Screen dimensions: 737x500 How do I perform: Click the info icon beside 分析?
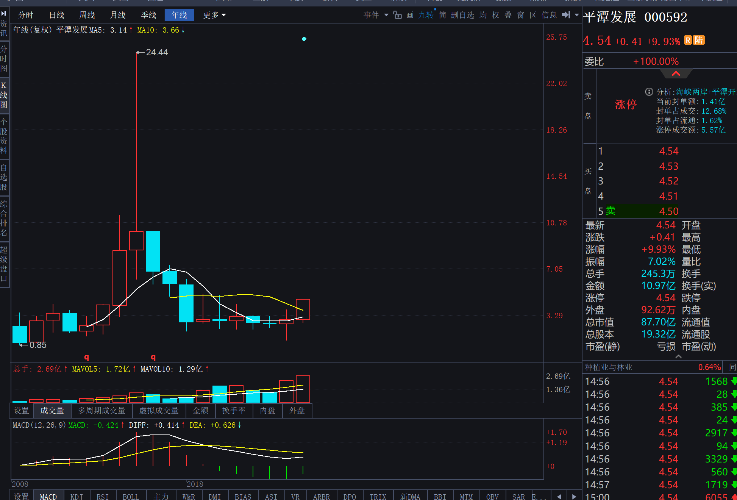pyautogui.click(x=648, y=91)
